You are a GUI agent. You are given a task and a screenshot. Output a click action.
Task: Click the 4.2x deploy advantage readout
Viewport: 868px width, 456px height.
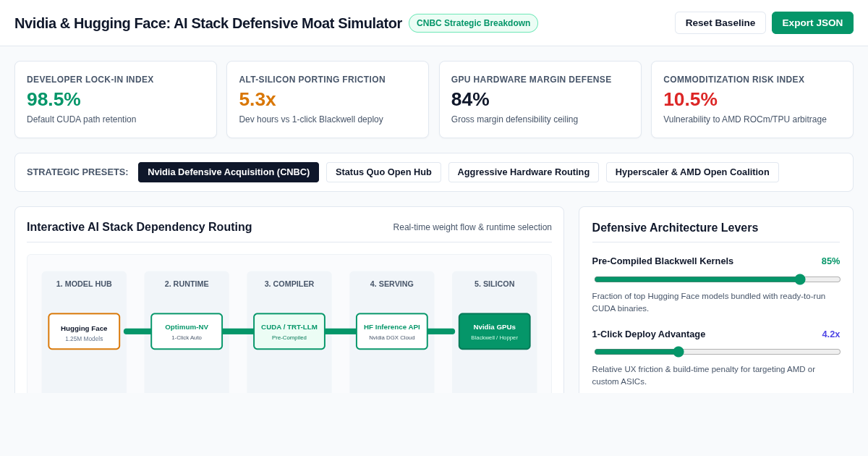click(x=831, y=334)
